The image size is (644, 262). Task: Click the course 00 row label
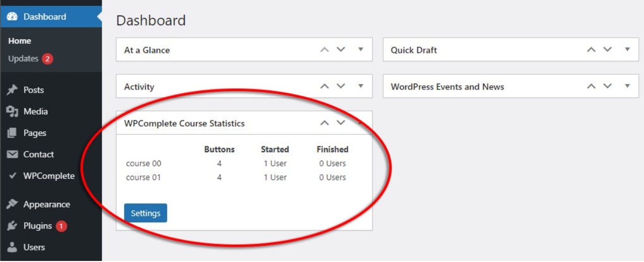tap(143, 163)
